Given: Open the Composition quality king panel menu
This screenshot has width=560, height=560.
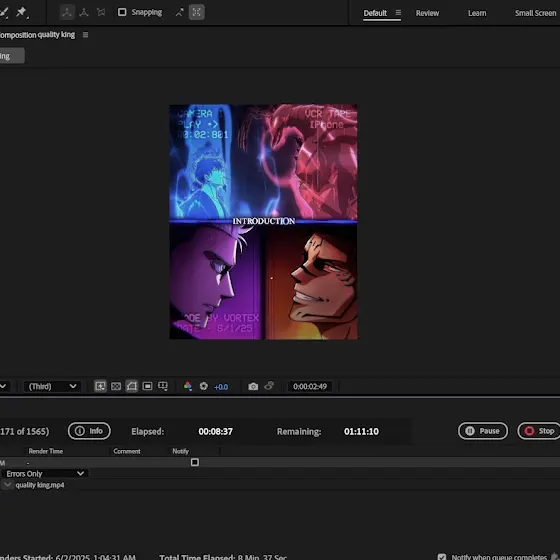Looking at the screenshot, I should tap(85, 35).
